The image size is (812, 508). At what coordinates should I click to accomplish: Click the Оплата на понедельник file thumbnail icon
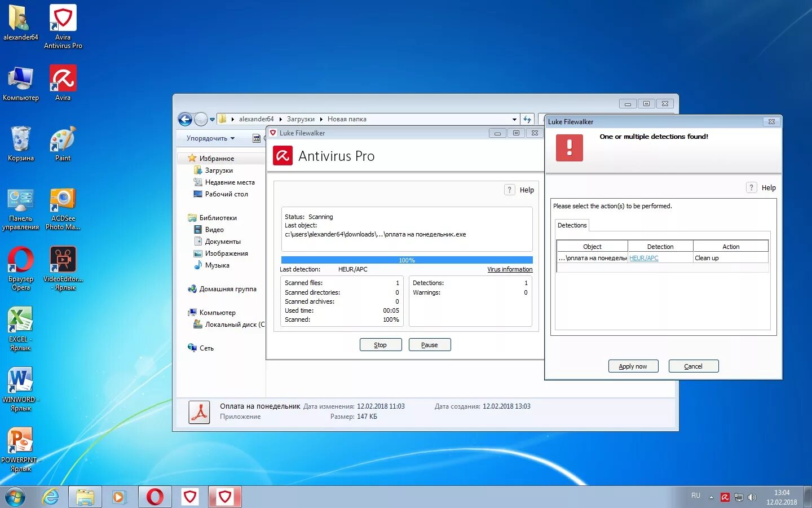tap(199, 412)
